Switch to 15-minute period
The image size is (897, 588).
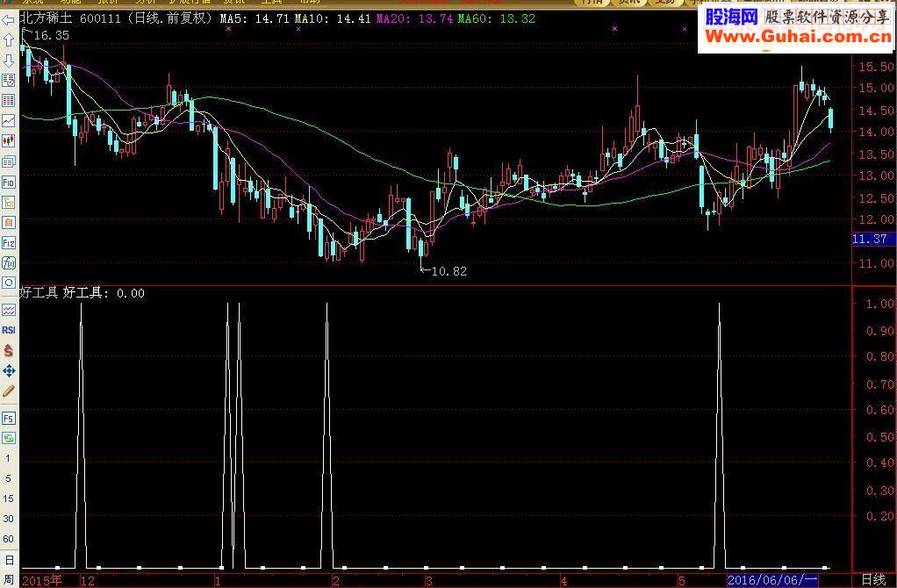pos(8,498)
